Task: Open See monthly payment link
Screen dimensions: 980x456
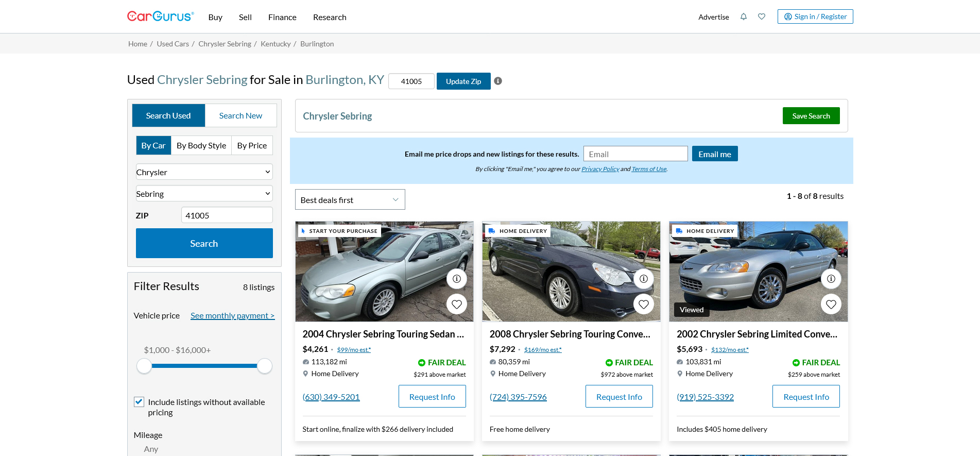Action: (x=232, y=315)
